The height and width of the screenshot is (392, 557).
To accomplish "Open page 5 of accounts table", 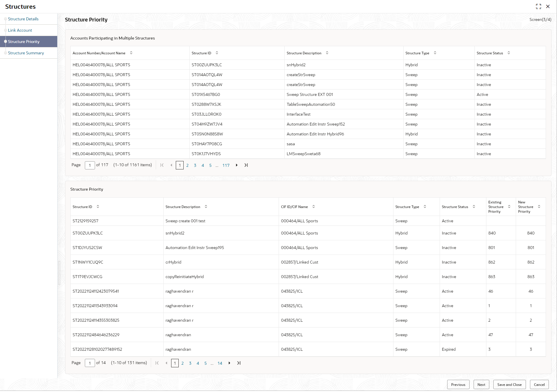I will click(210, 165).
